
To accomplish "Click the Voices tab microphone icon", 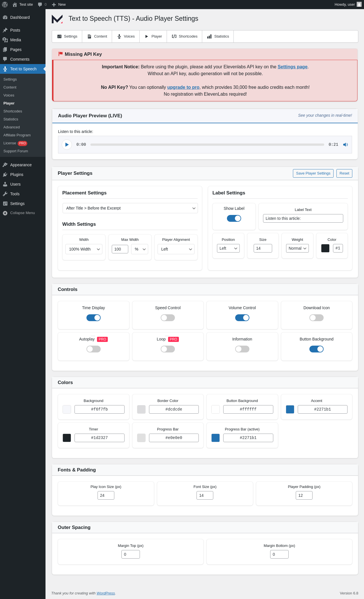I will click(x=119, y=36).
